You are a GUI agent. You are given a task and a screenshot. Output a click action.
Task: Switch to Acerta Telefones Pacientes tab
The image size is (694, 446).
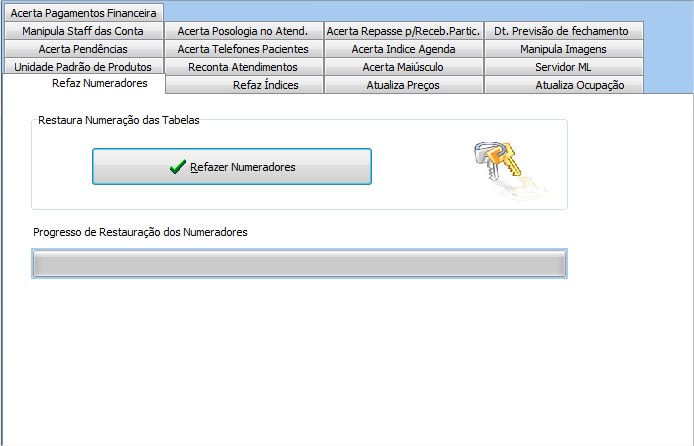[243, 49]
